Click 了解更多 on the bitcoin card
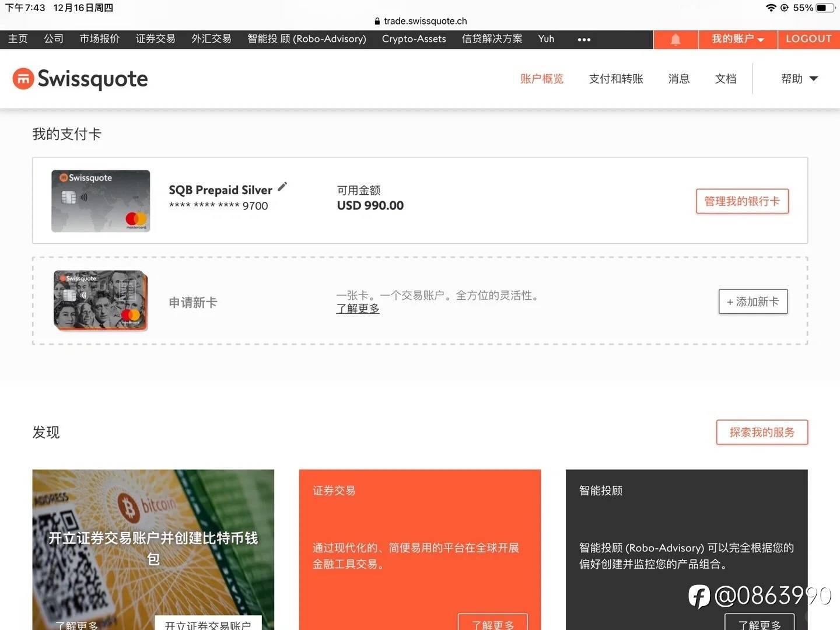 pyautogui.click(x=77, y=625)
